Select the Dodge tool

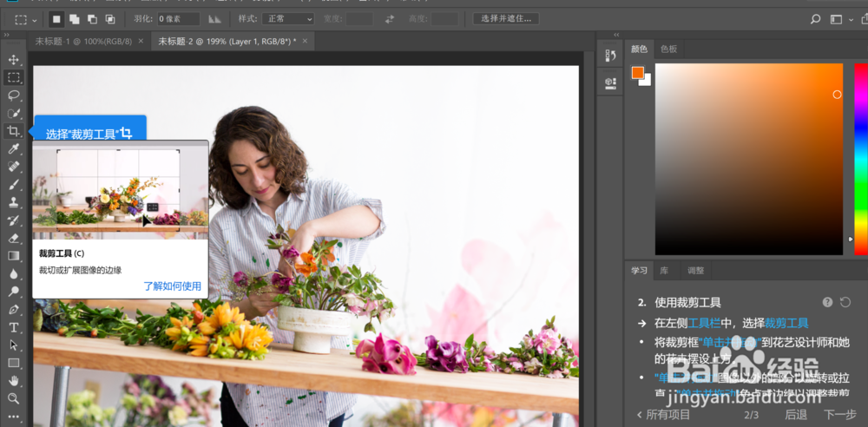pos(13,292)
